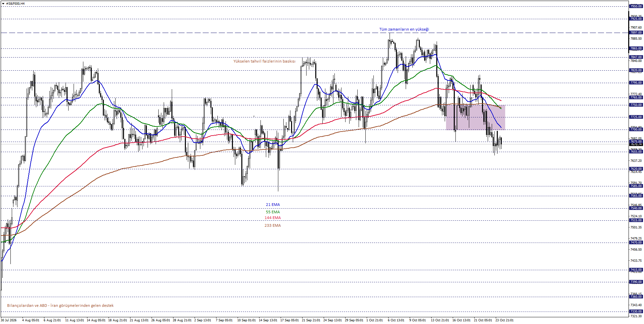
Task: Click the 17 Sep 05:01 time label
Action: pos(290,320)
